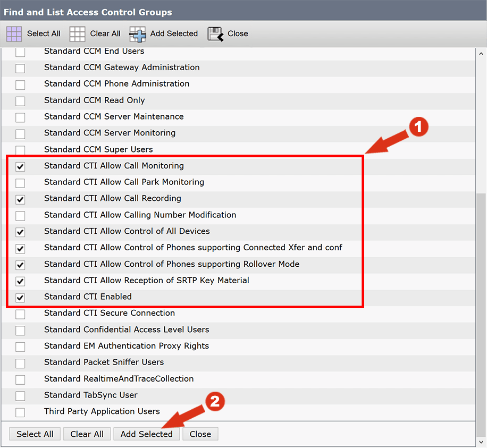The width and height of the screenshot is (487, 448).
Task: Check Standard CCM Super Users checkbox
Action: point(20,150)
